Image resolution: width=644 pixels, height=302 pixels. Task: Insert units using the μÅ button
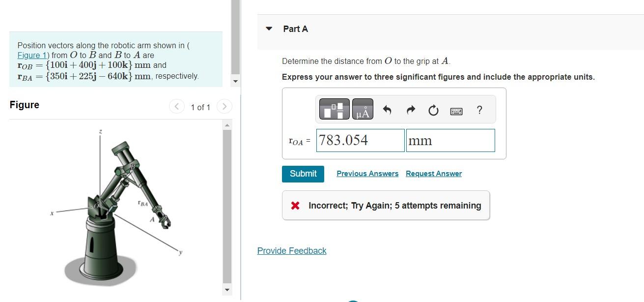click(362, 109)
